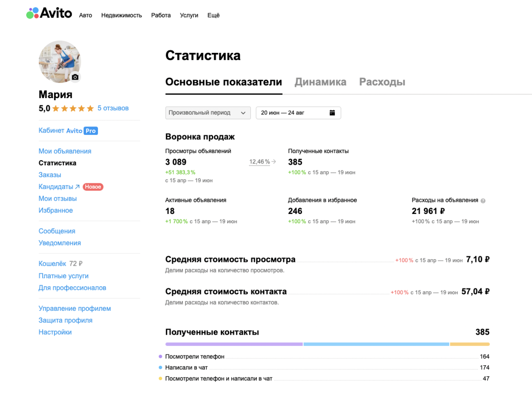Open the Кандидаты link
Image resolution: width=532 pixels, height=411 pixels.
(59, 187)
